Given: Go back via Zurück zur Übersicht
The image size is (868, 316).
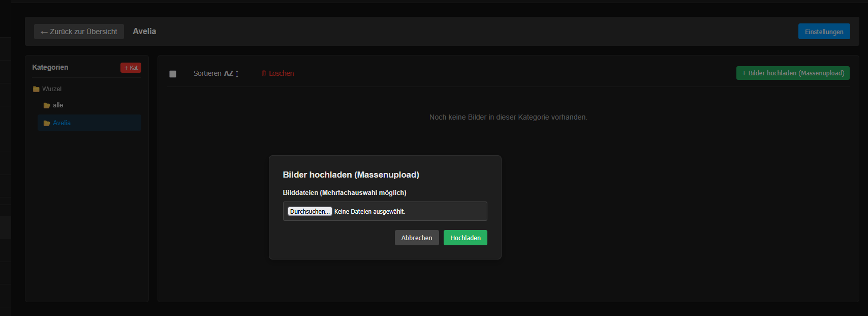Looking at the screenshot, I should coord(79,32).
